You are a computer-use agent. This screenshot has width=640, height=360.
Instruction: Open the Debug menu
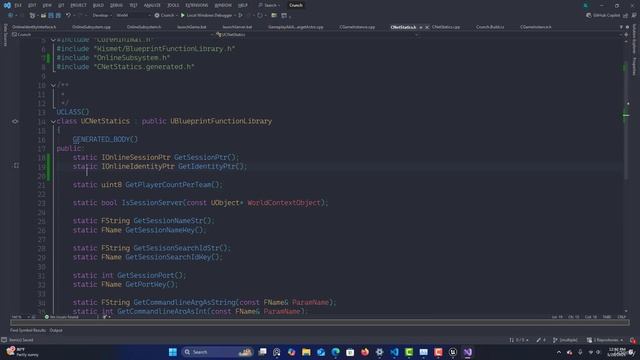point(116,5)
